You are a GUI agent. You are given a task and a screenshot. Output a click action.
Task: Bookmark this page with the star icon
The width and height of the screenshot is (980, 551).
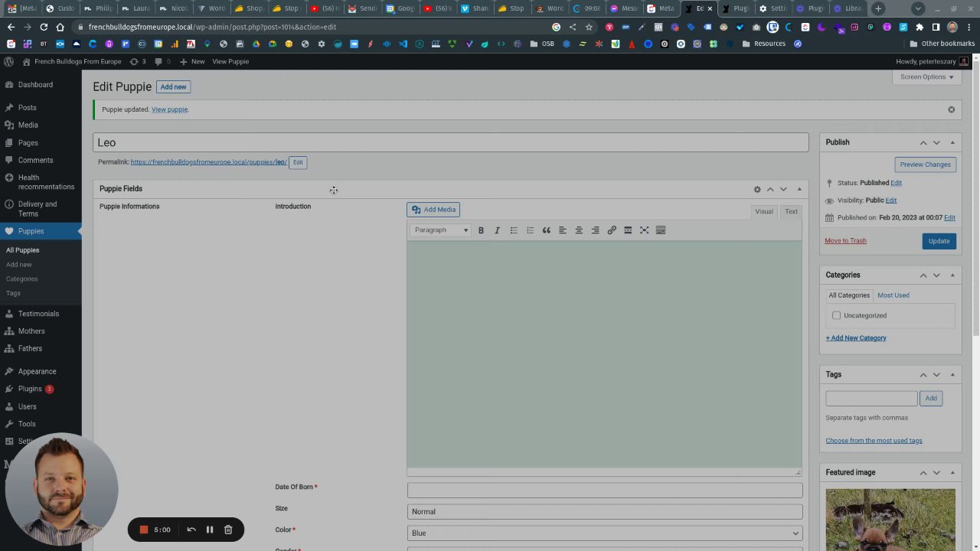pos(589,27)
